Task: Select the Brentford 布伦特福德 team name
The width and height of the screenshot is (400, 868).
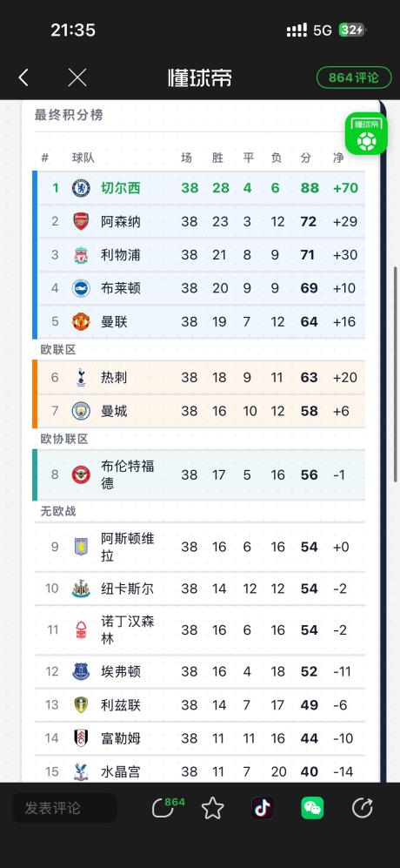Action: [x=128, y=474]
